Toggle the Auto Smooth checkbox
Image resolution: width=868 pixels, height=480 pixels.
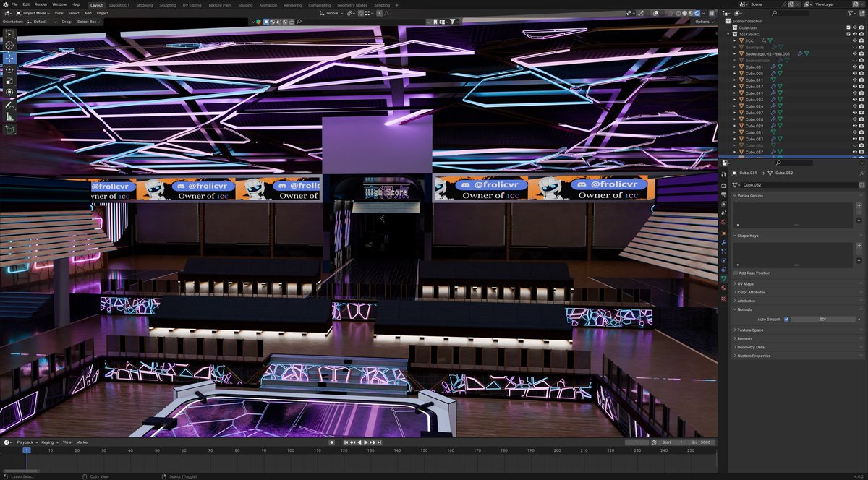coord(786,319)
